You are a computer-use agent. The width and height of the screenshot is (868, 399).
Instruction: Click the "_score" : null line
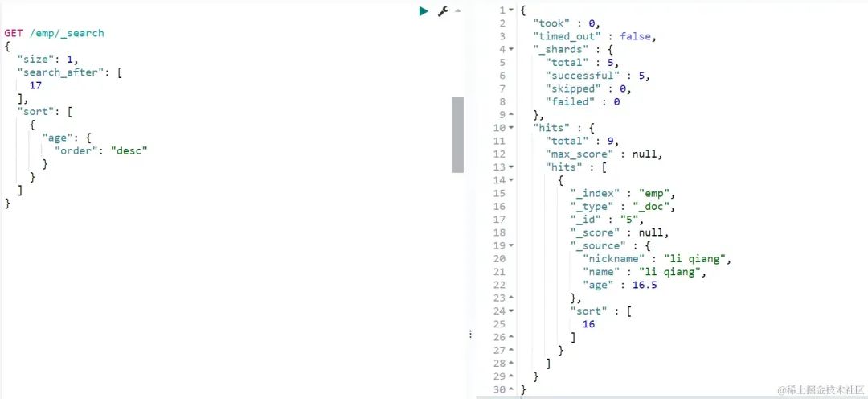tap(620, 232)
